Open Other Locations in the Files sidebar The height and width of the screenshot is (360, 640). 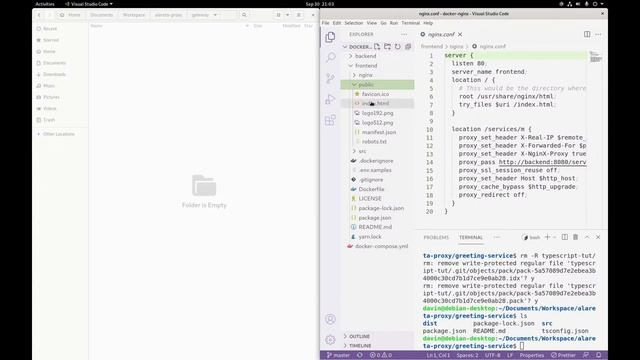[58, 134]
